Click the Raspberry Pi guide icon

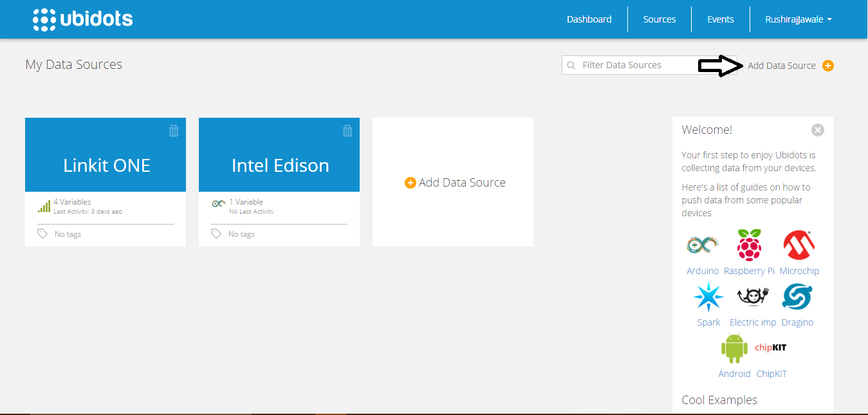pos(749,244)
